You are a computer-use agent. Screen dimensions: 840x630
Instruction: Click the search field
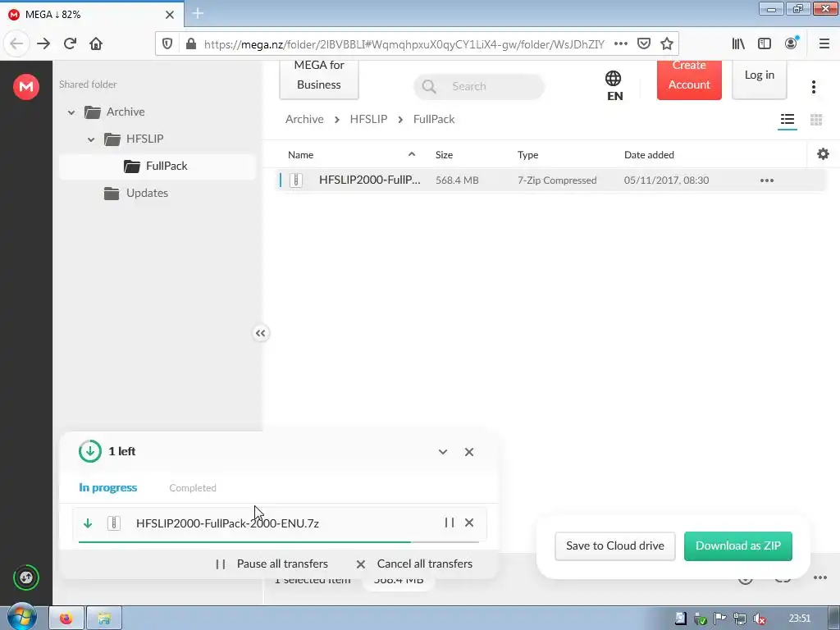(x=479, y=86)
